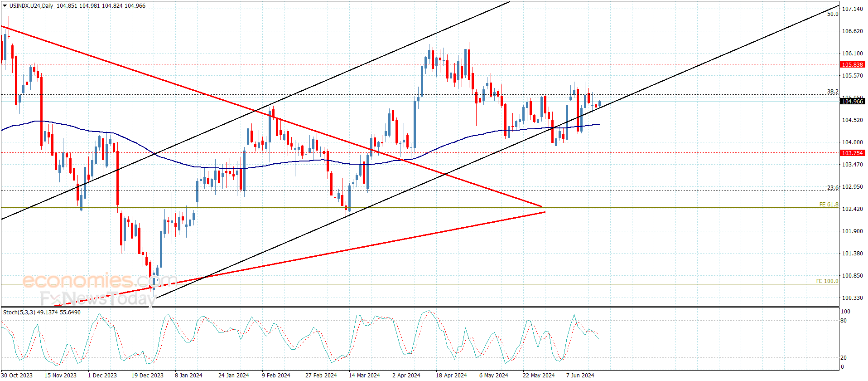The height and width of the screenshot is (381, 868).
Task: Select the 50.0 Fibonacci level label
Action: click(x=833, y=14)
